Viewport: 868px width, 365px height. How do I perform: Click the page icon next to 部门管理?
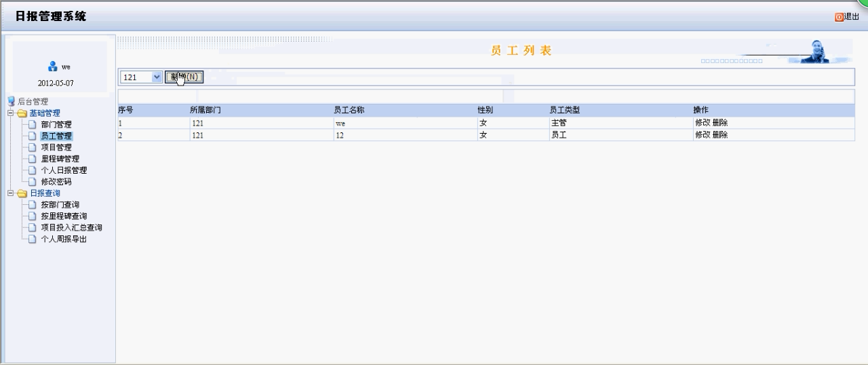tap(32, 125)
